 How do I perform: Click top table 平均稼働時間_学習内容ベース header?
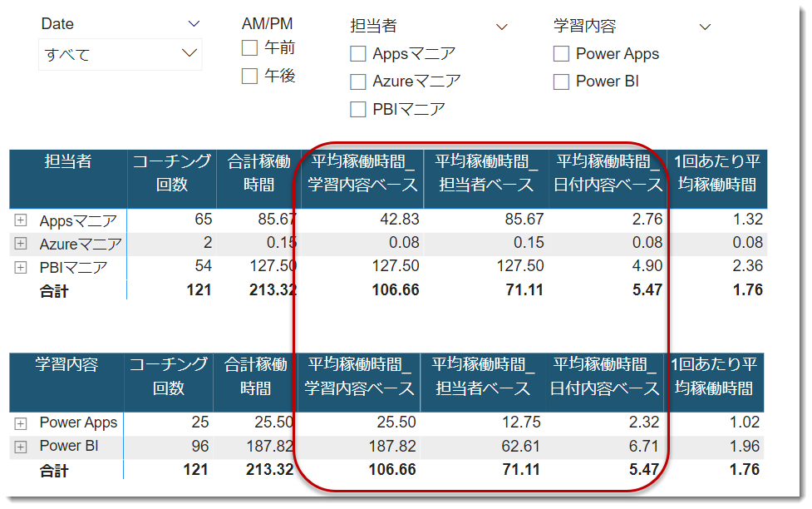click(x=362, y=180)
